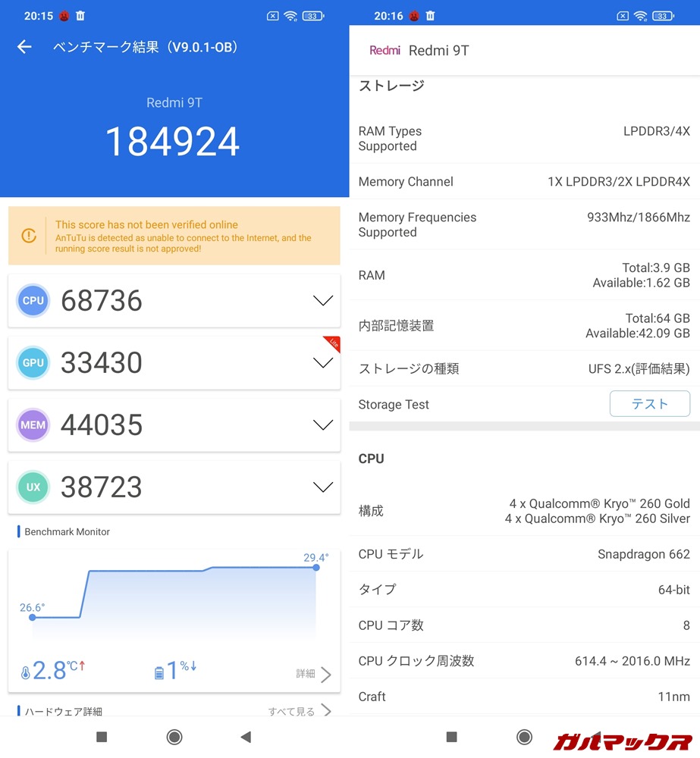Navigate back using the arrow icon
Screen dimensions: 700x758
coord(24,46)
